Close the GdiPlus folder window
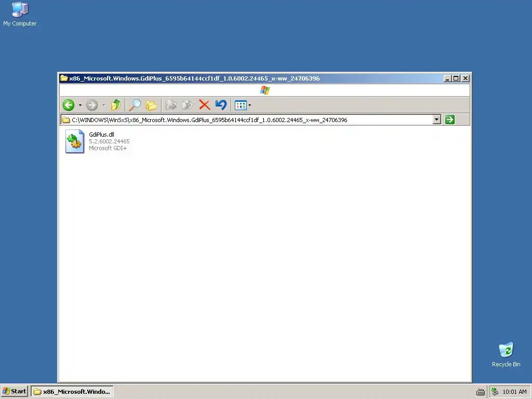Image resolution: width=532 pixels, height=399 pixels. click(x=465, y=78)
